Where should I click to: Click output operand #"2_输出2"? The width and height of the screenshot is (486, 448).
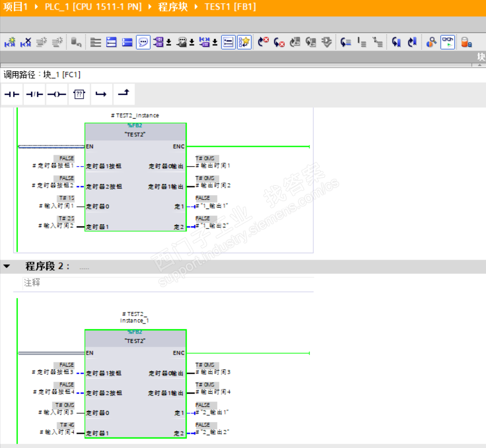point(212,433)
